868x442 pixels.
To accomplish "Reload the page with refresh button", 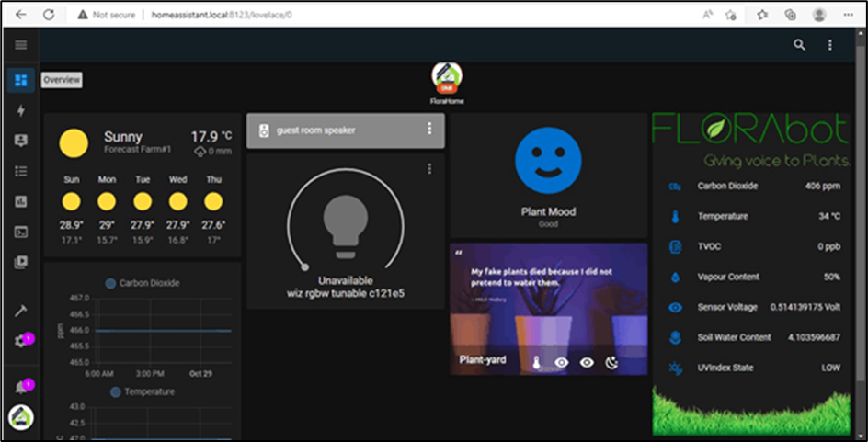I will click(x=49, y=15).
